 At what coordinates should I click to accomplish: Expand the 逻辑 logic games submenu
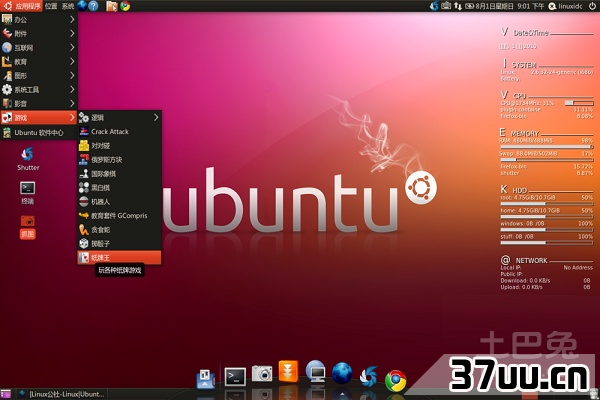pyautogui.click(x=119, y=118)
